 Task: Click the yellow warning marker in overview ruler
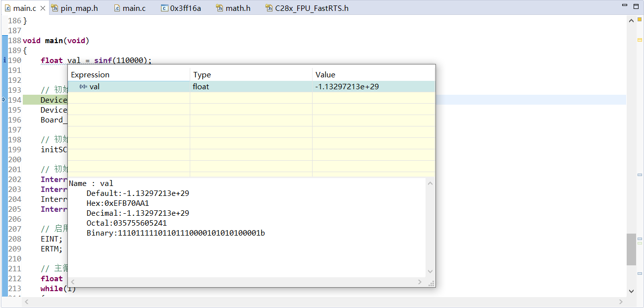[x=640, y=40]
